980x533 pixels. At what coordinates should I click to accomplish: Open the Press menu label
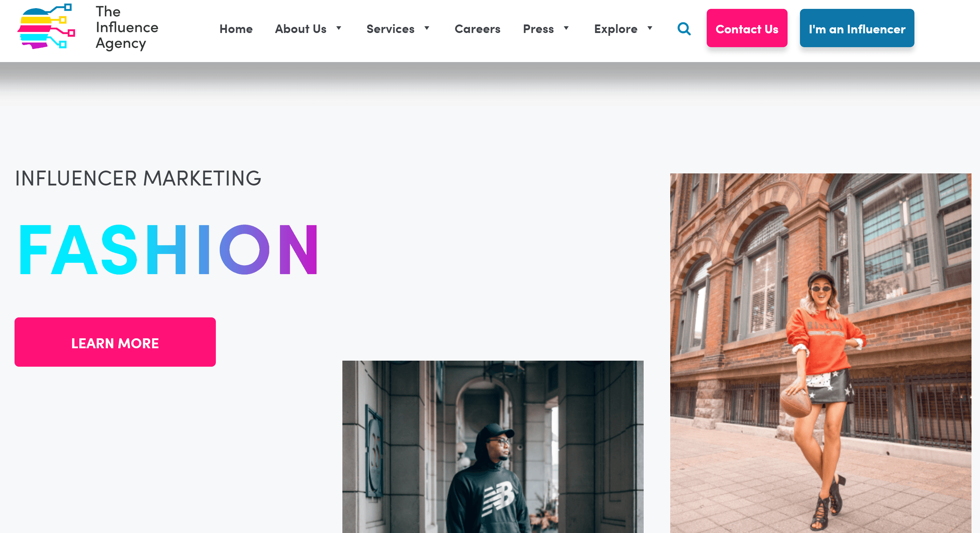coord(538,29)
